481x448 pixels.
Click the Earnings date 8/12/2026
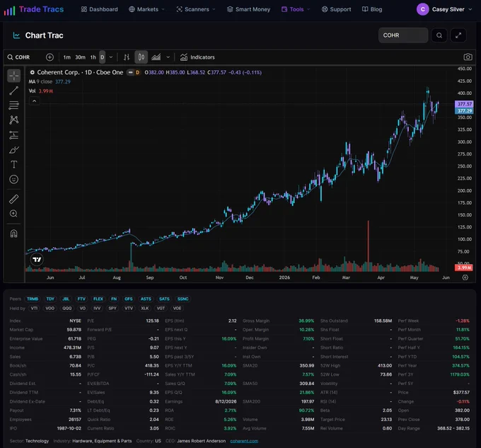pos(226,401)
